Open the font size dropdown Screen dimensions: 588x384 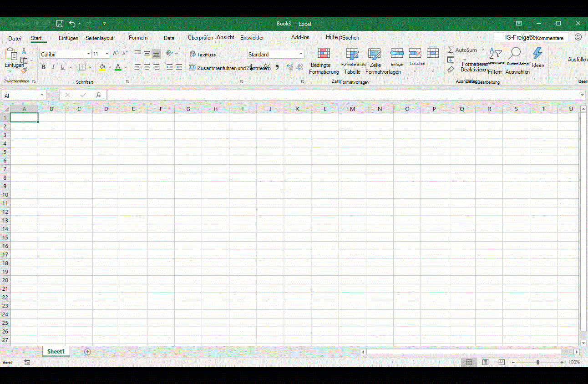point(107,54)
